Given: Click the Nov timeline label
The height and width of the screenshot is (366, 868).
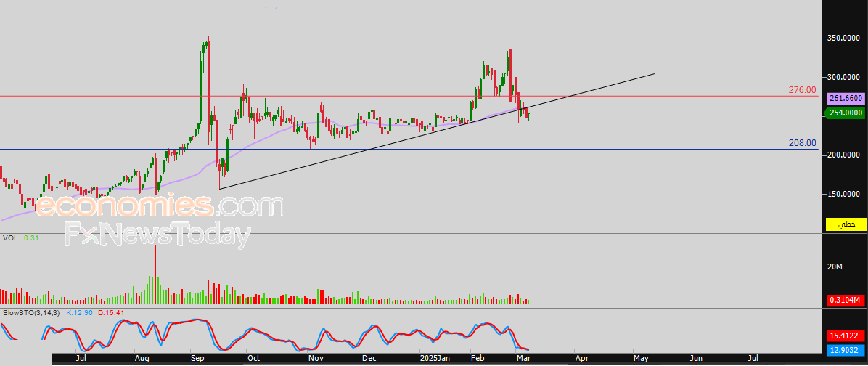Looking at the screenshot, I should [x=316, y=359].
